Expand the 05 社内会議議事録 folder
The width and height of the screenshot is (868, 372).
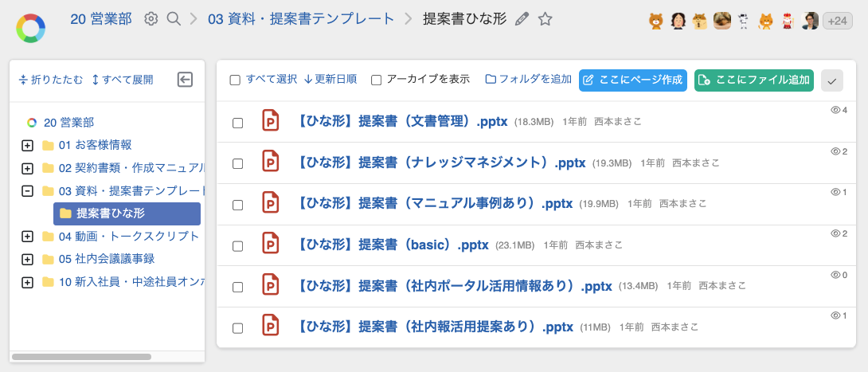27,260
